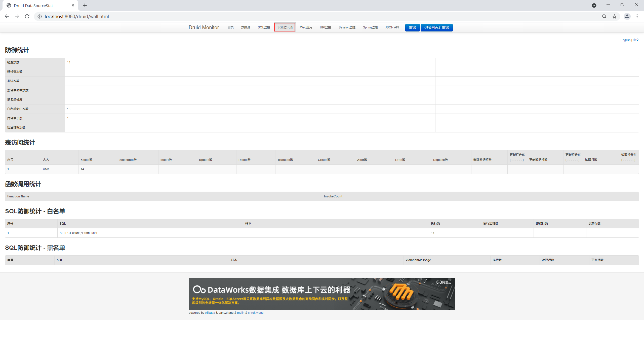Select the Session监控 nav item
Image resolution: width=644 pixels, height=350 pixels.
click(347, 27)
